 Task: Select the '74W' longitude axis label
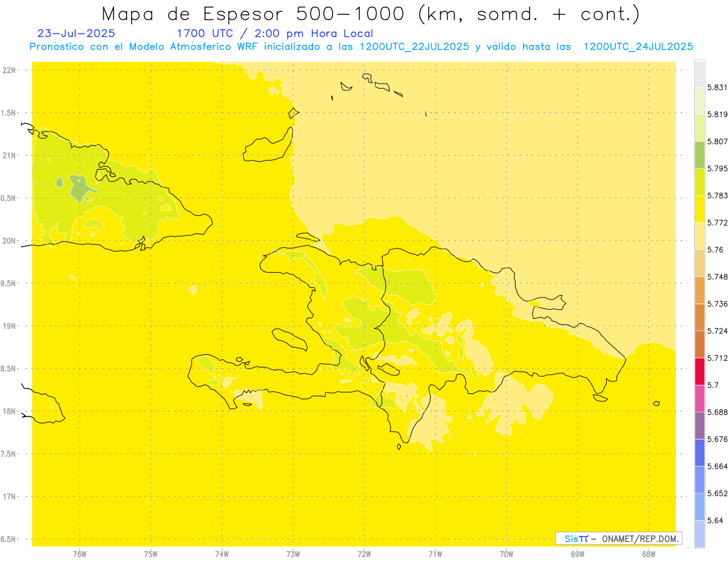click(x=222, y=554)
